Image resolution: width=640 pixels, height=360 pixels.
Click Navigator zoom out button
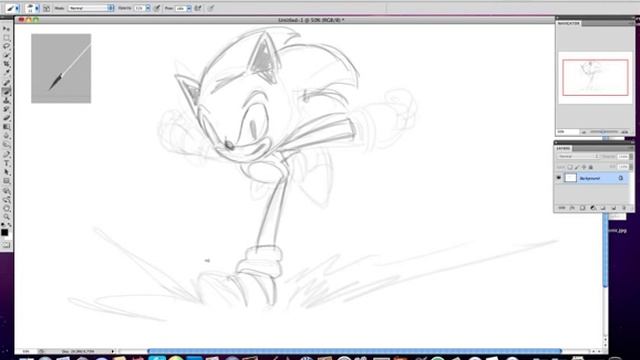click(x=584, y=132)
